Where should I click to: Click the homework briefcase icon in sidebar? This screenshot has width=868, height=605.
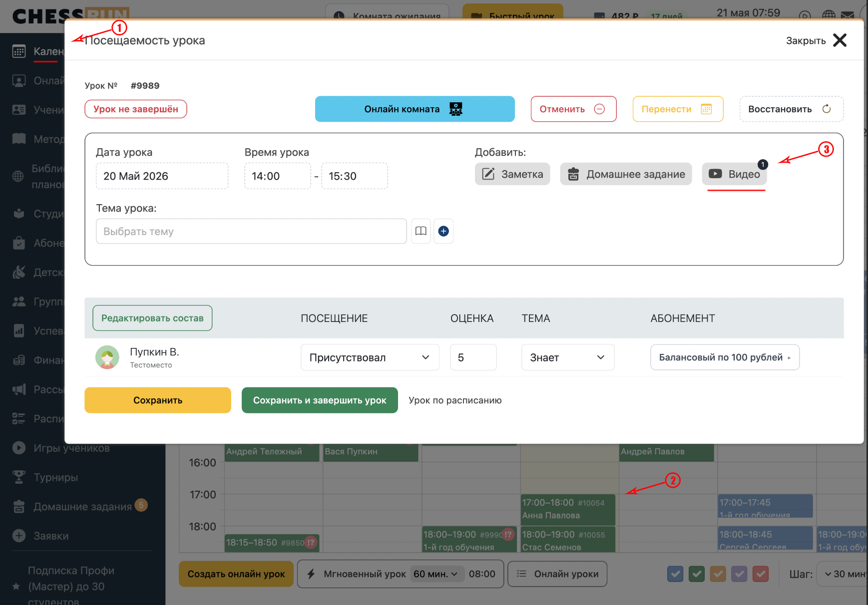coord(19,506)
